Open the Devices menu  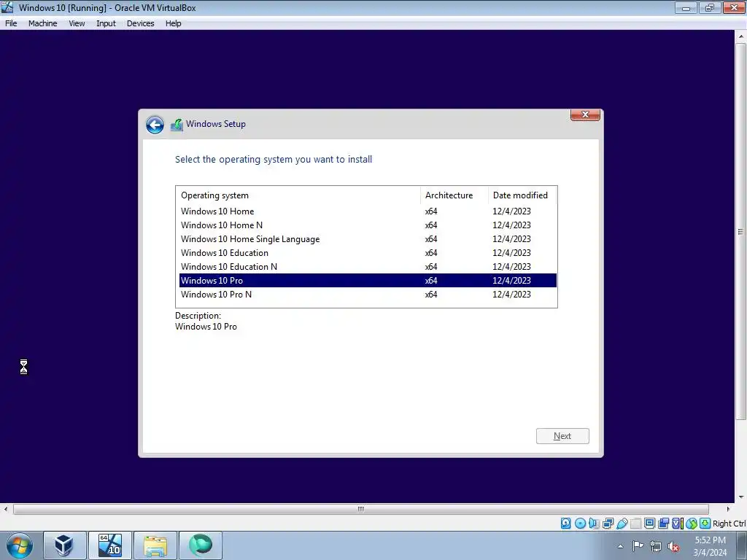141,23
